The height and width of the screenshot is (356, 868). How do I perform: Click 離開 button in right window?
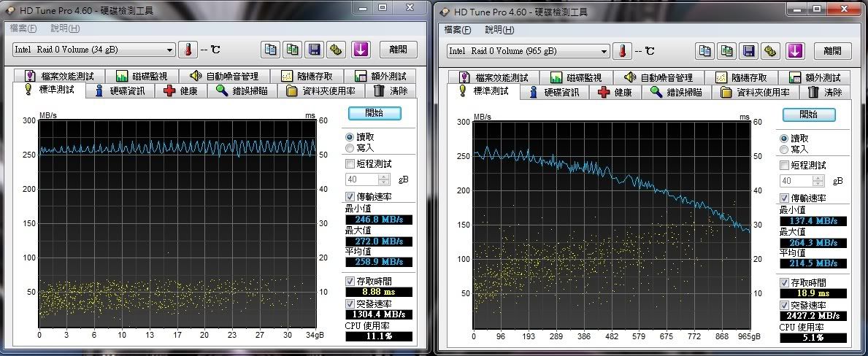point(832,51)
